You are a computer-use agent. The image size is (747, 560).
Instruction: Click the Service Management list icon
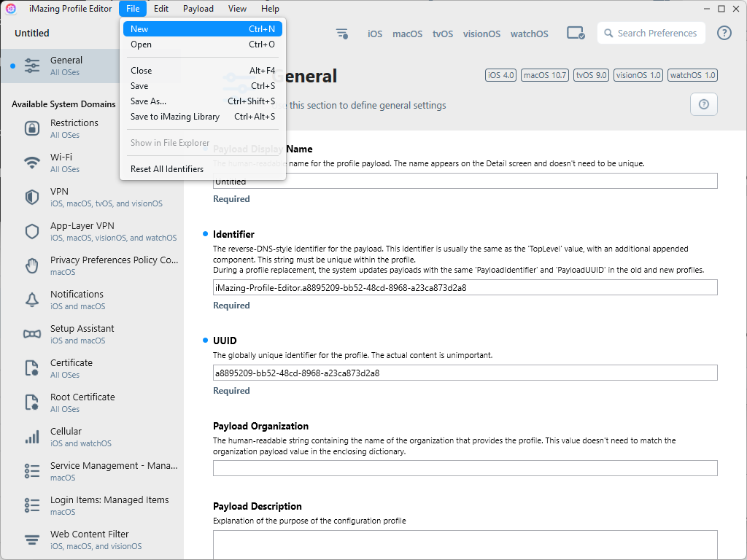click(32, 471)
